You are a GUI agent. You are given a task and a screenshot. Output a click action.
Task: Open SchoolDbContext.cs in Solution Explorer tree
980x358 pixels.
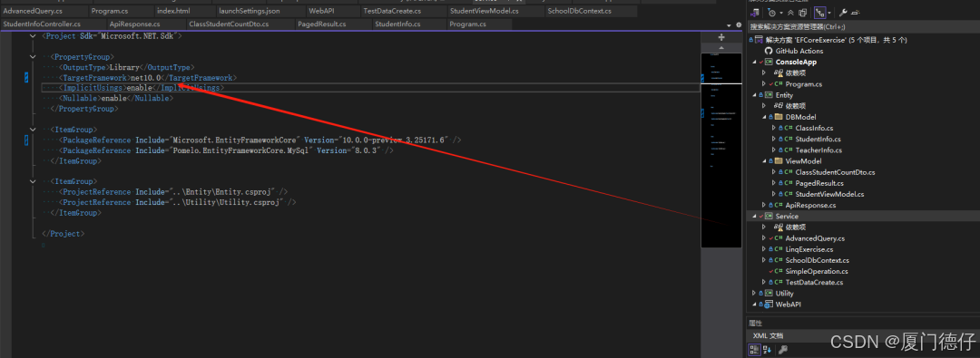click(817, 260)
